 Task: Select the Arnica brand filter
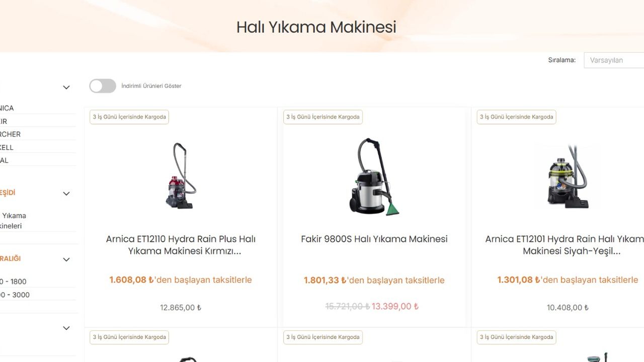pyautogui.click(x=7, y=108)
